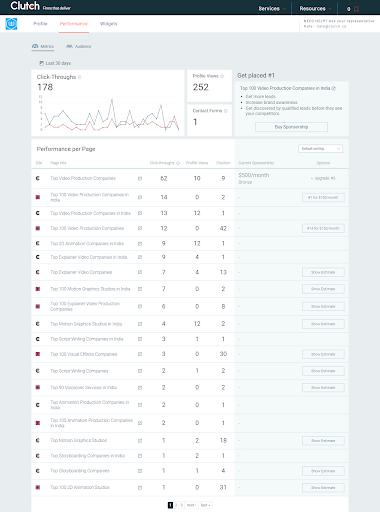Image resolution: width=380 pixels, height=512 pixels.
Task: Select the Metrics sub-tab
Action: tap(43, 46)
